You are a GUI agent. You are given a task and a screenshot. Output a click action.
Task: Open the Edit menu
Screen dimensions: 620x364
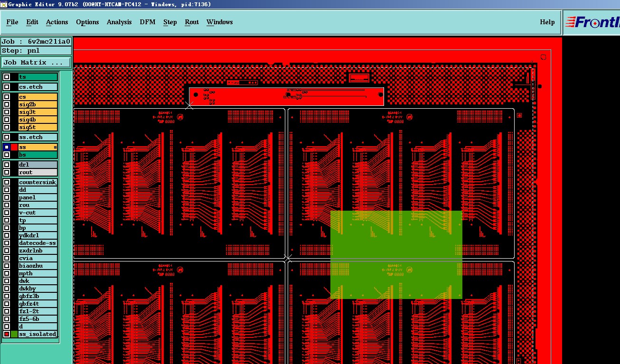32,22
